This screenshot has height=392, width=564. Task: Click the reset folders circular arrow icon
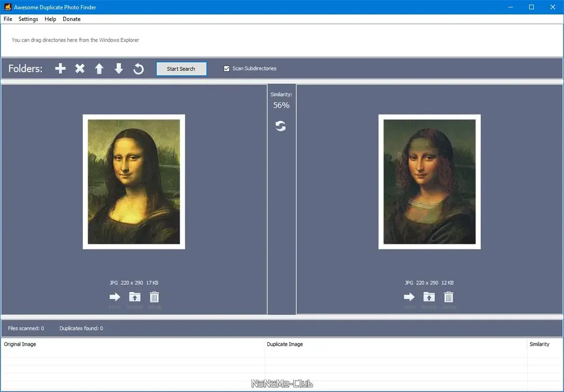[x=139, y=68]
